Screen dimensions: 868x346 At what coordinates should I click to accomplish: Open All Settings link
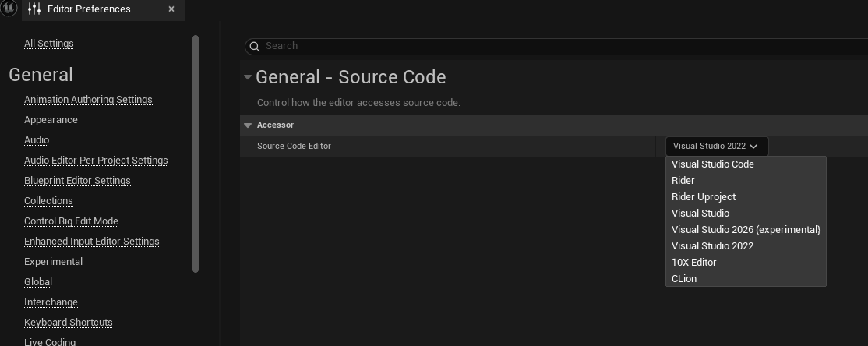point(49,44)
